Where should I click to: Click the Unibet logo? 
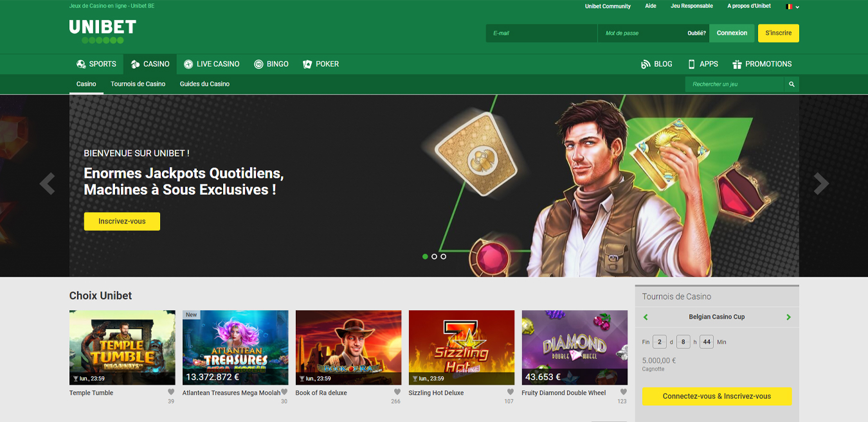(103, 31)
